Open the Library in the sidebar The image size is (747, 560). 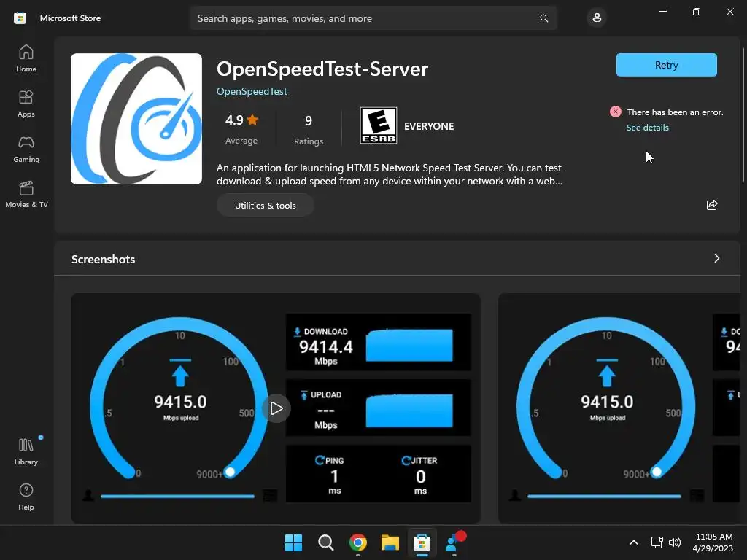click(x=26, y=451)
